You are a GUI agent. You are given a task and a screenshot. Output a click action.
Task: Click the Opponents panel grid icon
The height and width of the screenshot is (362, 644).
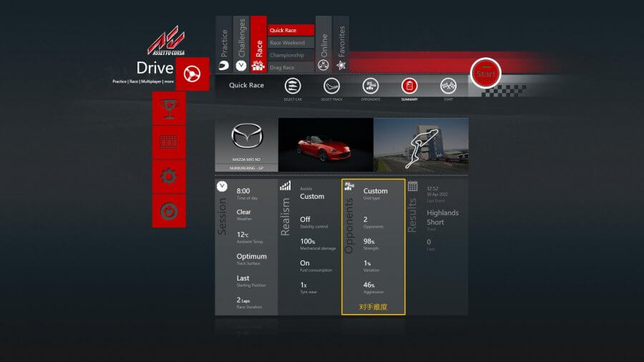click(349, 186)
